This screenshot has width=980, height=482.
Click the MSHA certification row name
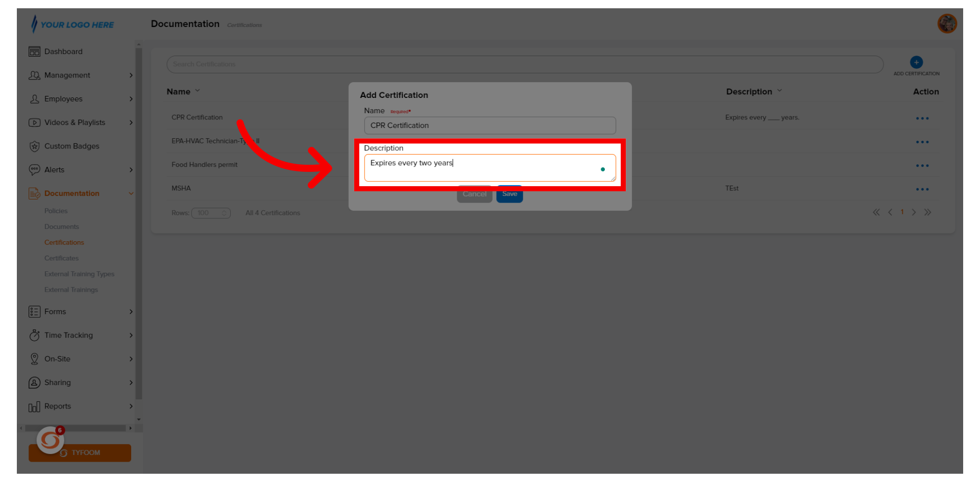point(181,189)
